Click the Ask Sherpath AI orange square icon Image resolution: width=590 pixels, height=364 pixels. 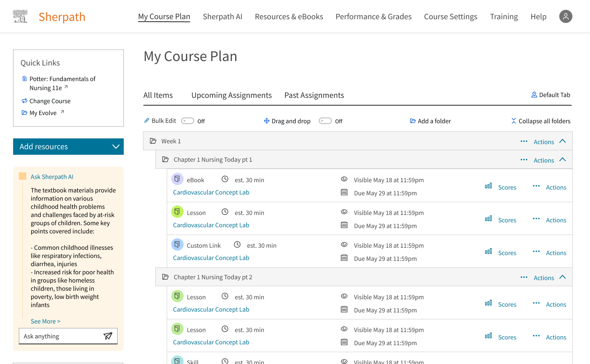[23, 176]
